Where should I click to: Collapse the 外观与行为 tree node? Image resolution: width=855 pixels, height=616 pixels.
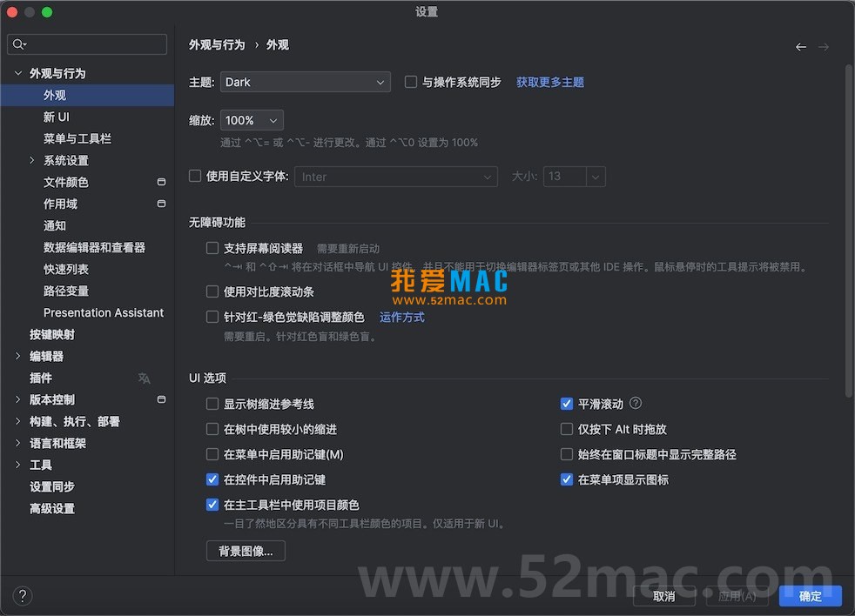[x=18, y=73]
